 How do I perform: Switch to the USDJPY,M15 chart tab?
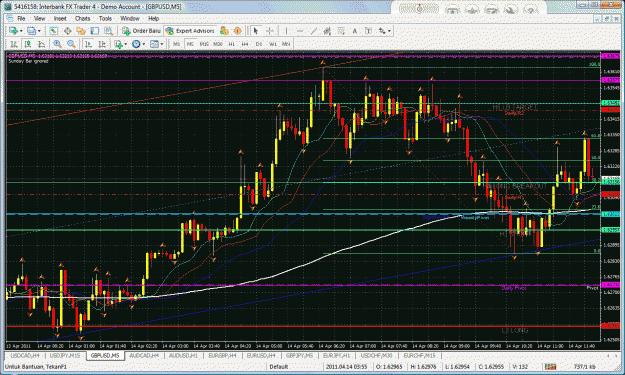(65, 355)
